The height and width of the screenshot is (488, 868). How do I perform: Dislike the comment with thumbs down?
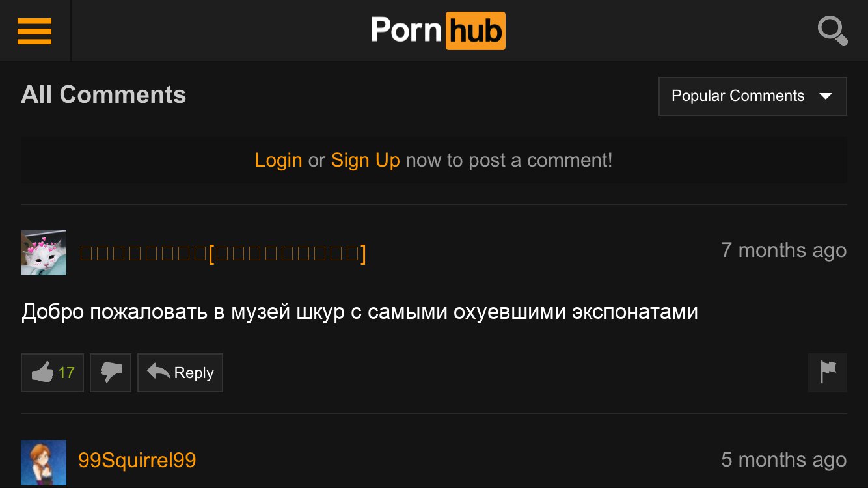click(111, 373)
